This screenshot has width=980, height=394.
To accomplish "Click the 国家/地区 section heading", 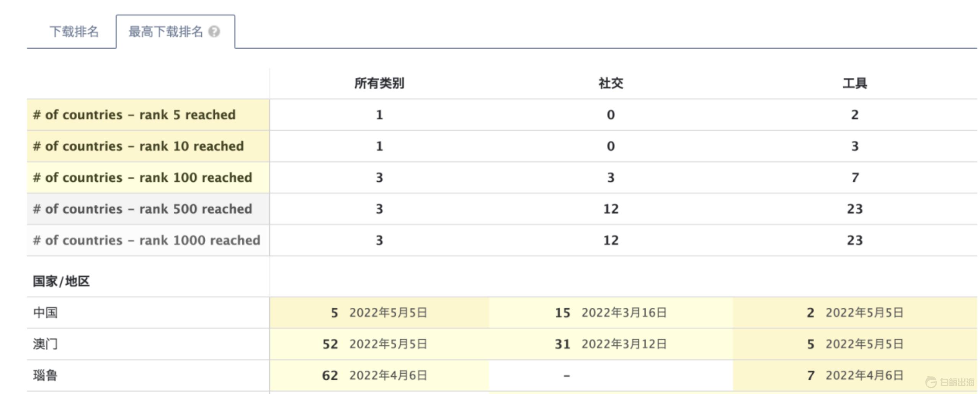I will (61, 281).
